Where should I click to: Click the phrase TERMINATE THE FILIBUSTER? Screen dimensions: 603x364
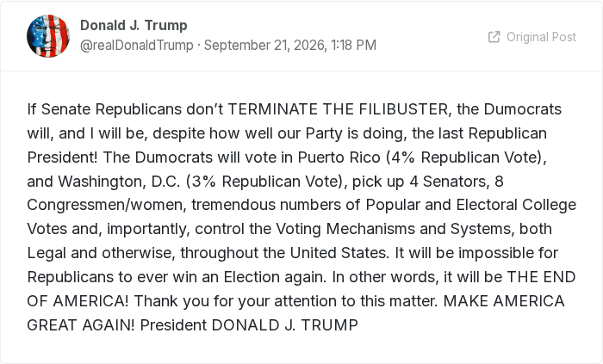tap(338, 109)
